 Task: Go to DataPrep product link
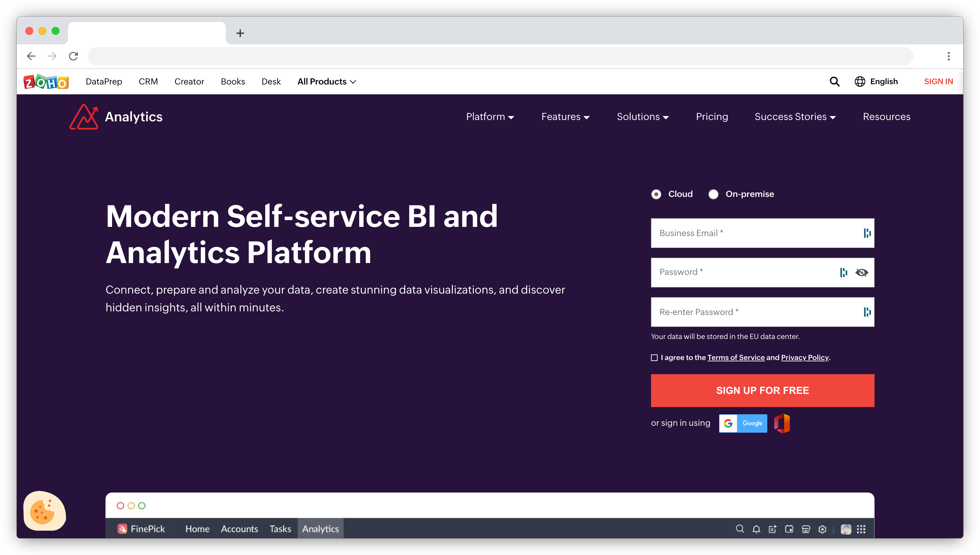(104, 82)
